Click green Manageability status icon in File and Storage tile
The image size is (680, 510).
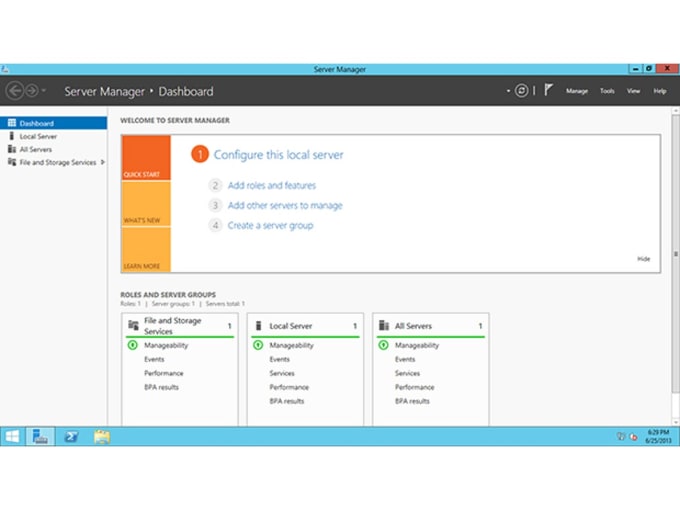[133, 345]
